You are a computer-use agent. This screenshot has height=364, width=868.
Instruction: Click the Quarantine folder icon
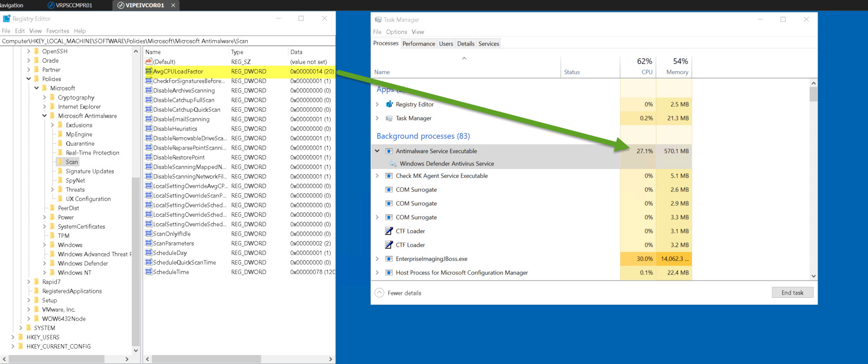[x=60, y=143]
